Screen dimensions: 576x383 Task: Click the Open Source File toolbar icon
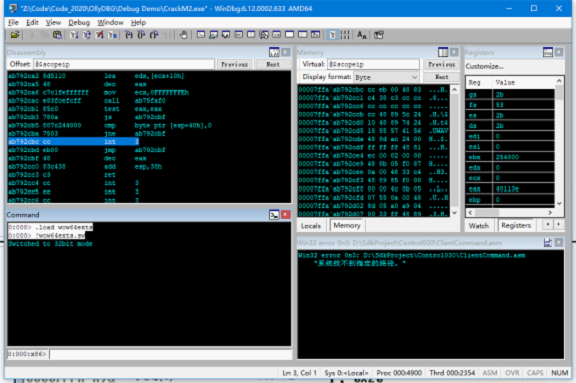[x=15, y=35]
